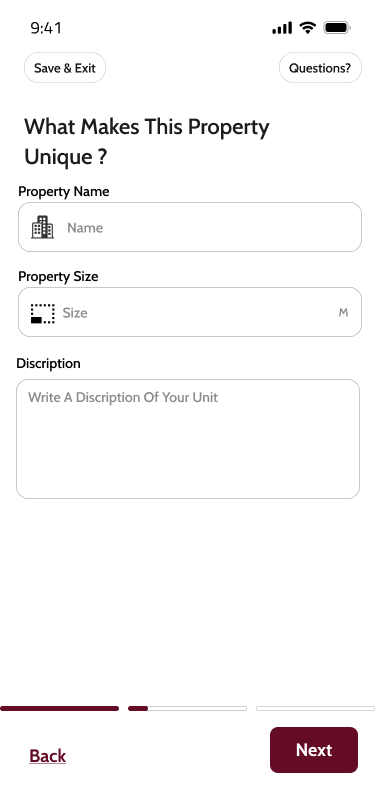This screenshot has height=811, width=375.
Task: Select the second progress bar segment
Action: pos(187,709)
